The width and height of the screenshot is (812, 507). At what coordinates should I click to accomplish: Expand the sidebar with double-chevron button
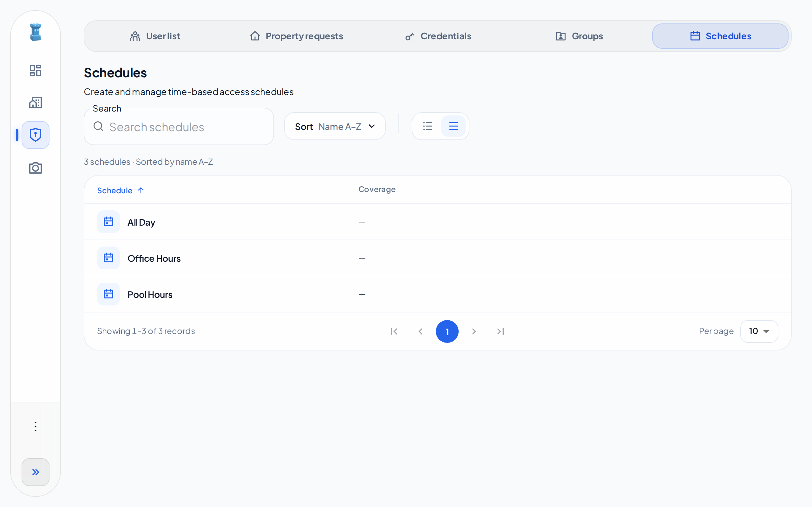point(35,472)
